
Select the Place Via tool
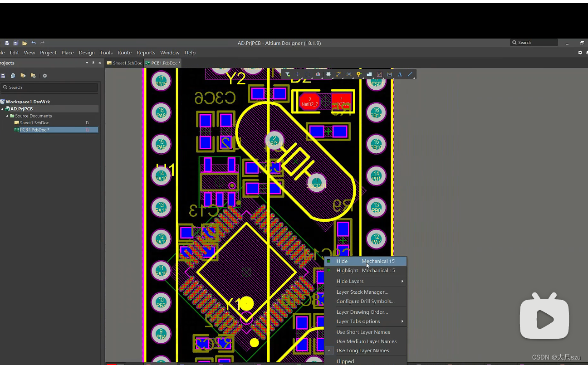tap(359, 74)
